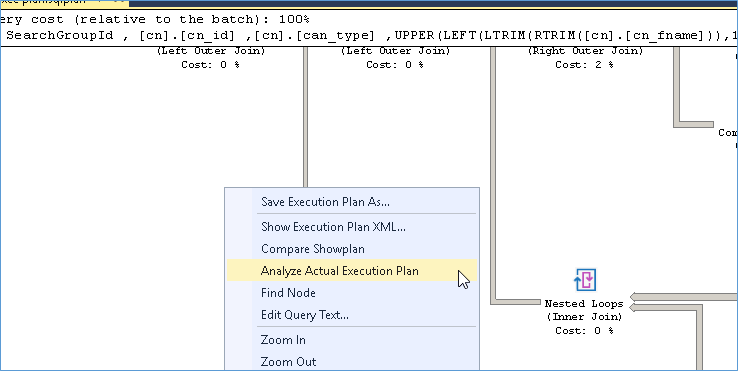Click upper arrow entering Nested Loops
This screenshot has width=738, height=371.
pyautogui.click(x=683, y=297)
